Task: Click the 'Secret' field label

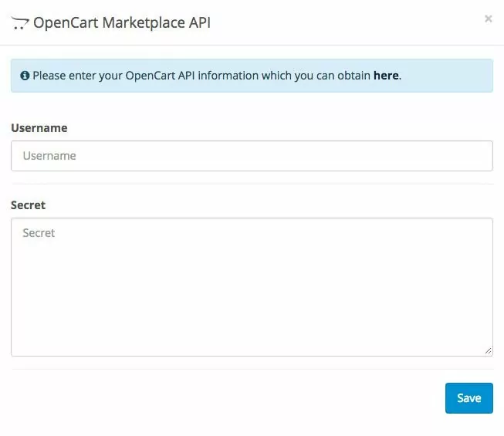Action: pos(29,205)
